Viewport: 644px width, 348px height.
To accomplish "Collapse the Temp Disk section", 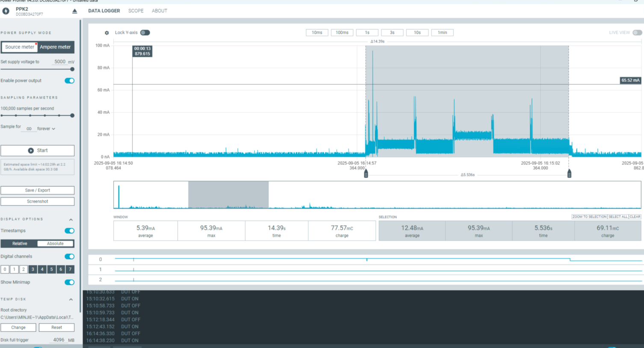I will pos(71,299).
